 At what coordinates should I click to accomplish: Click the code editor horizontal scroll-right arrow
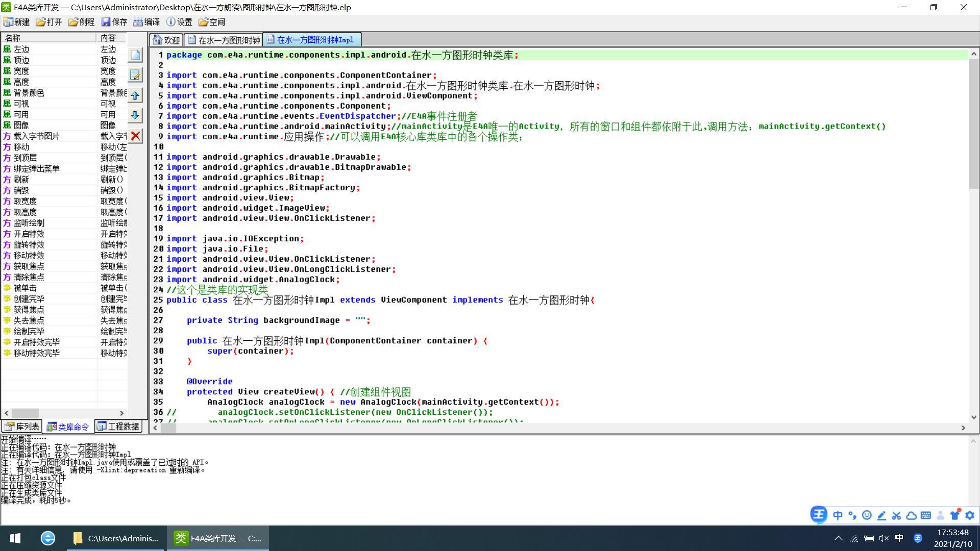click(963, 428)
